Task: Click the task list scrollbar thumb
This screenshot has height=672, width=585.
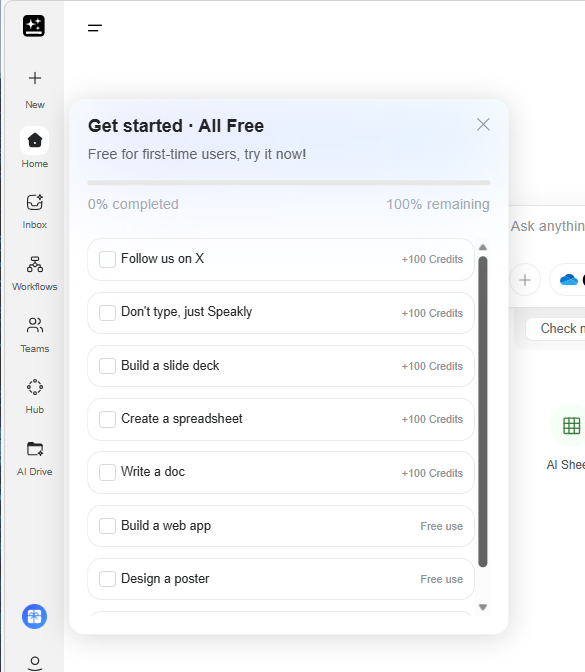Action: click(x=483, y=411)
